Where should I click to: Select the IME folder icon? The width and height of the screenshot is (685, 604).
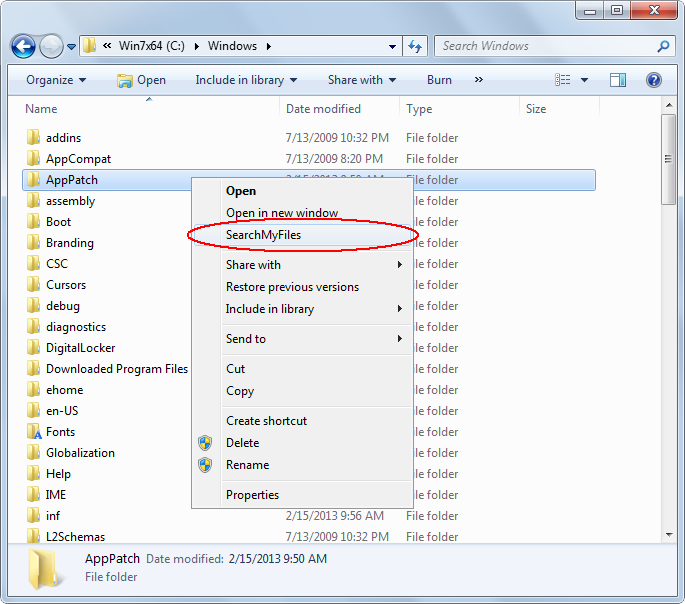tap(33, 494)
